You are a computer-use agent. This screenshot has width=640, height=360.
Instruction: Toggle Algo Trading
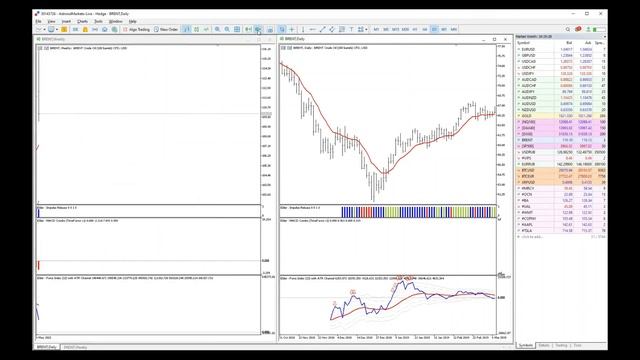(x=136, y=29)
